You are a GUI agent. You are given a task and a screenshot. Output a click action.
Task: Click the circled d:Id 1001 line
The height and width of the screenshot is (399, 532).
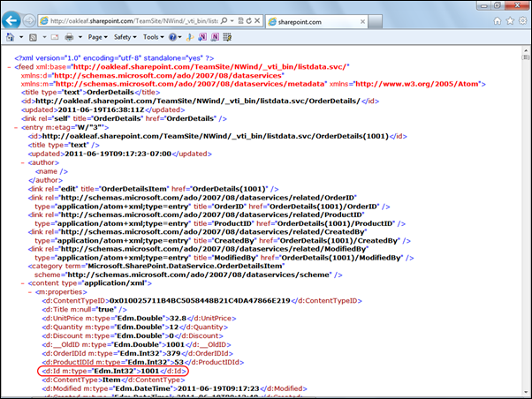[114, 372]
